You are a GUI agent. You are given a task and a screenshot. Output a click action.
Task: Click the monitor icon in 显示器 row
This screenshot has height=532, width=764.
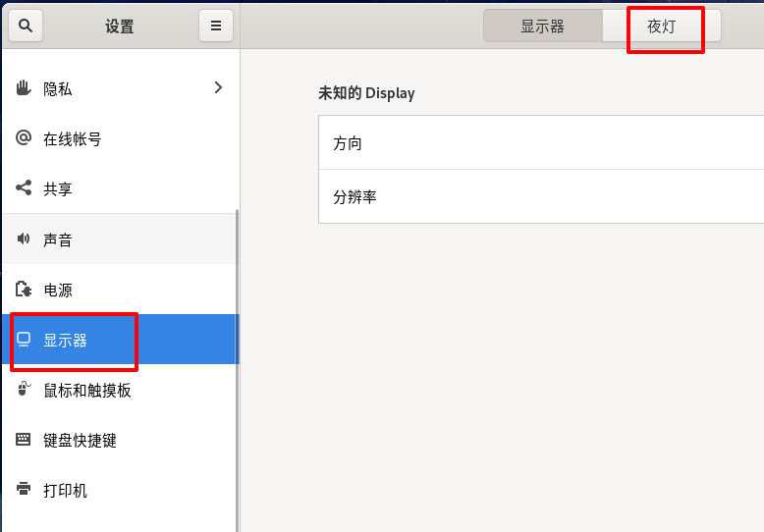click(x=24, y=340)
